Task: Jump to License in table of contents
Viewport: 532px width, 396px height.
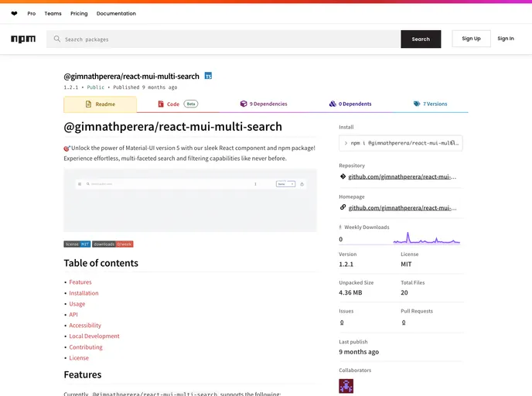Action: (x=79, y=357)
